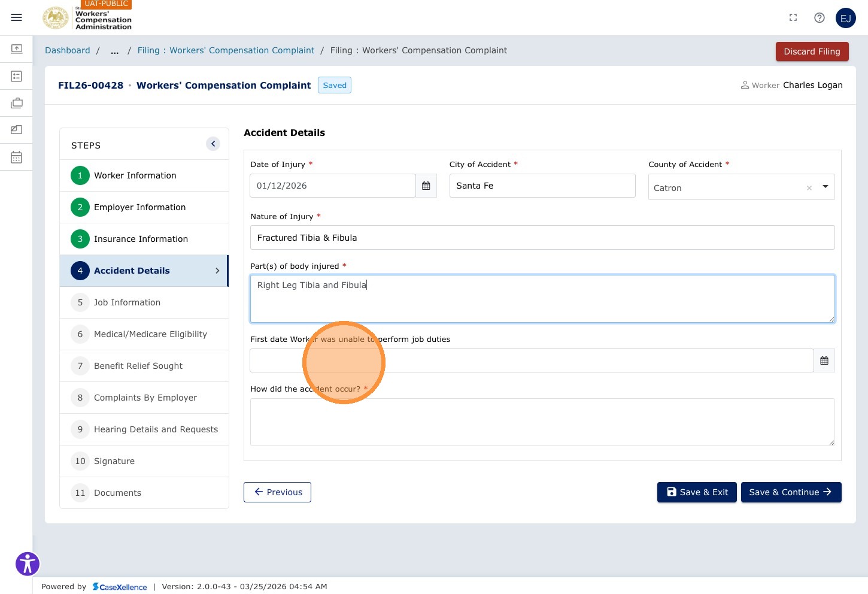This screenshot has width=868, height=594.
Task: Click the Workers' Compensation Administration logo
Action: (87, 18)
